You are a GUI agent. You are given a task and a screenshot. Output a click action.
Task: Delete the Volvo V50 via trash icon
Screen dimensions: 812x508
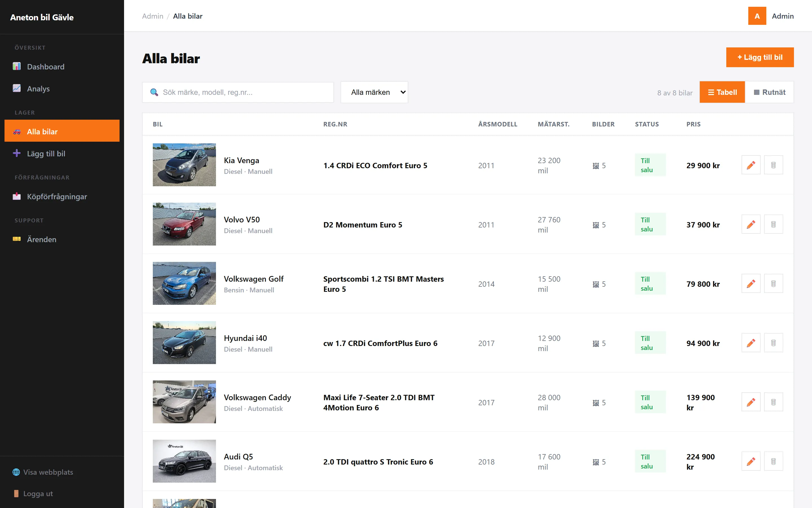tap(773, 224)
